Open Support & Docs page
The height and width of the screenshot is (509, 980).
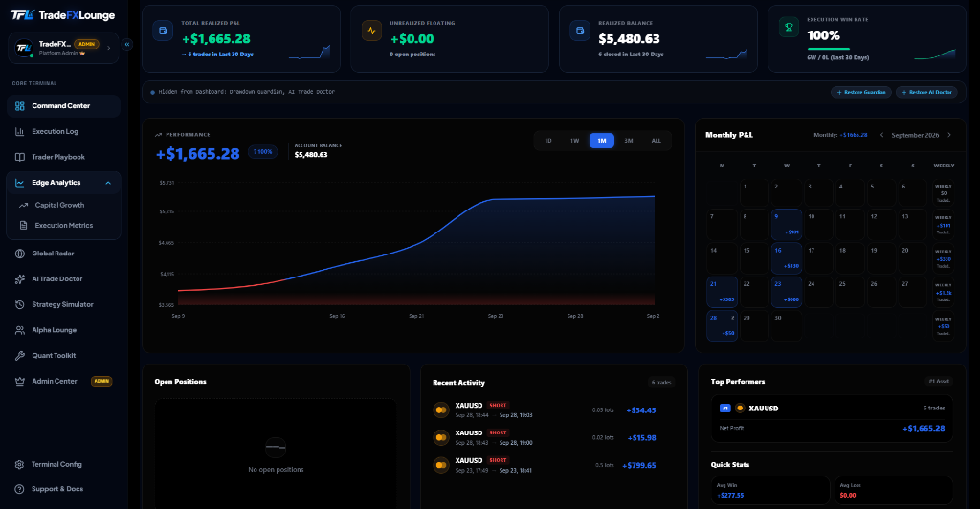click(63, 489)
